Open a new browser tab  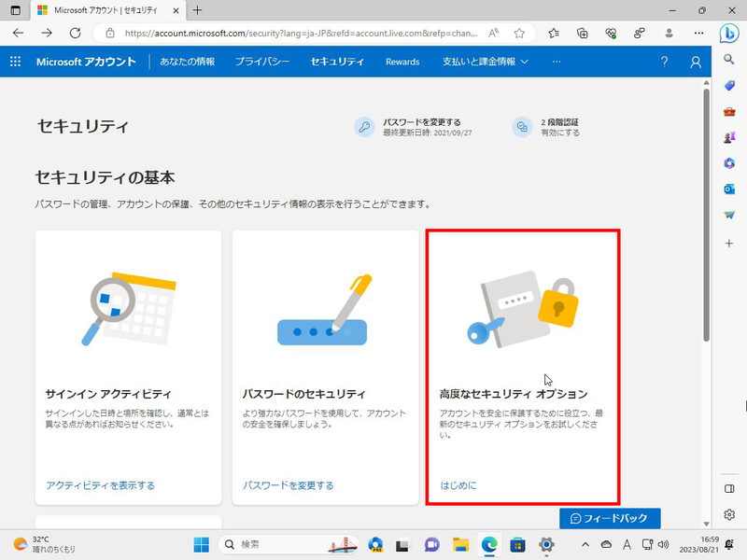pyautogui.click(x=197, y=10)
